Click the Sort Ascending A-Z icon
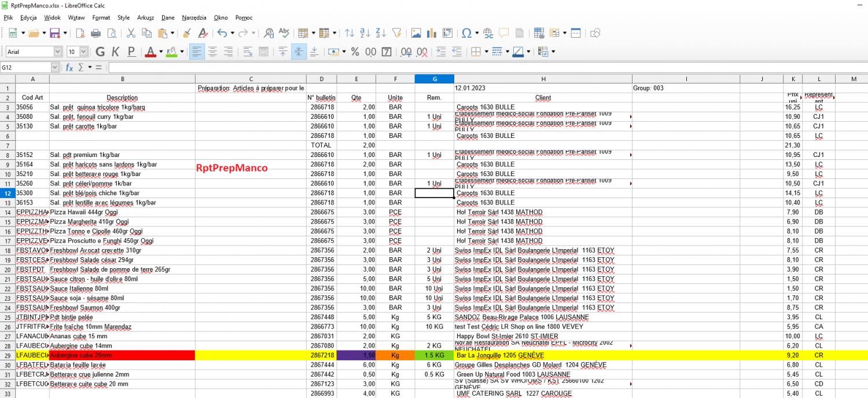The height and width of the screenshot is (398, 868). coord(365,33)
